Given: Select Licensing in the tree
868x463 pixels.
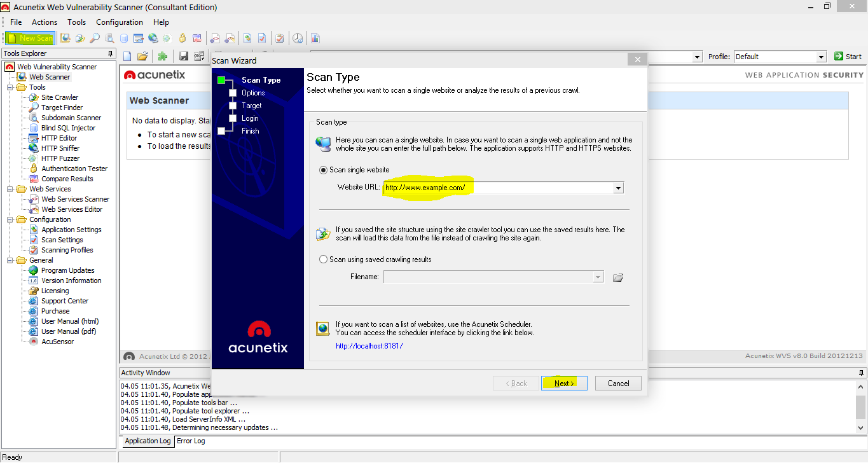Looking at the screenshot, I should coord(55,291).
